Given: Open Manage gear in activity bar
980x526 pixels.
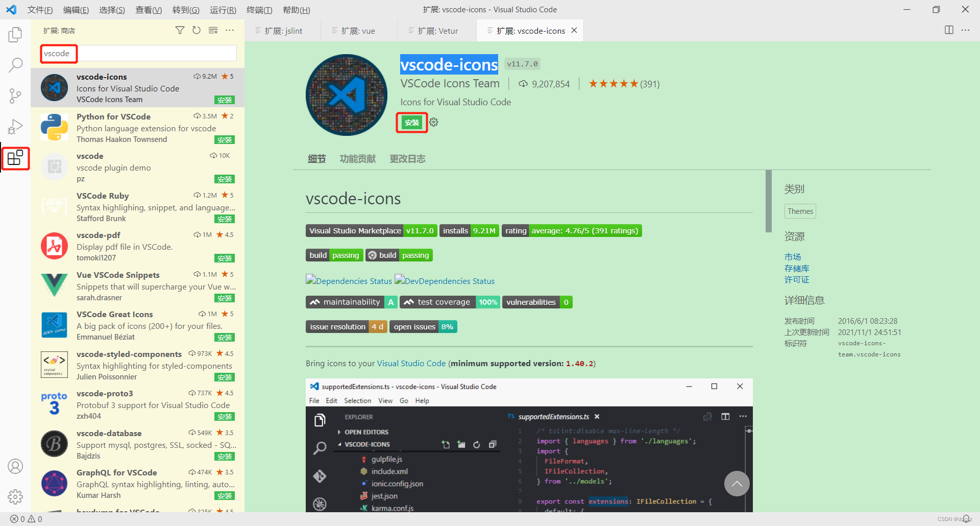Looking at the screenshot, I should pos(15,496).
